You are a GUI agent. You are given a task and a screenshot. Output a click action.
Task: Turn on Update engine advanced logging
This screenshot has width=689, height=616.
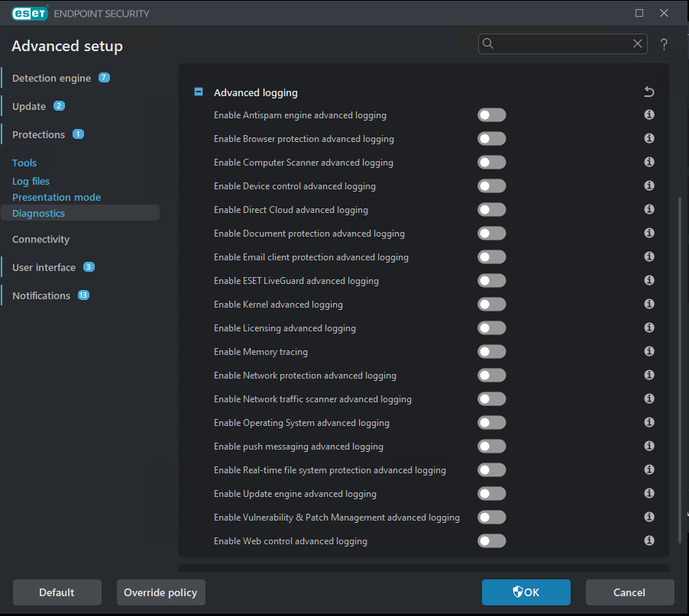pos(491,494)
